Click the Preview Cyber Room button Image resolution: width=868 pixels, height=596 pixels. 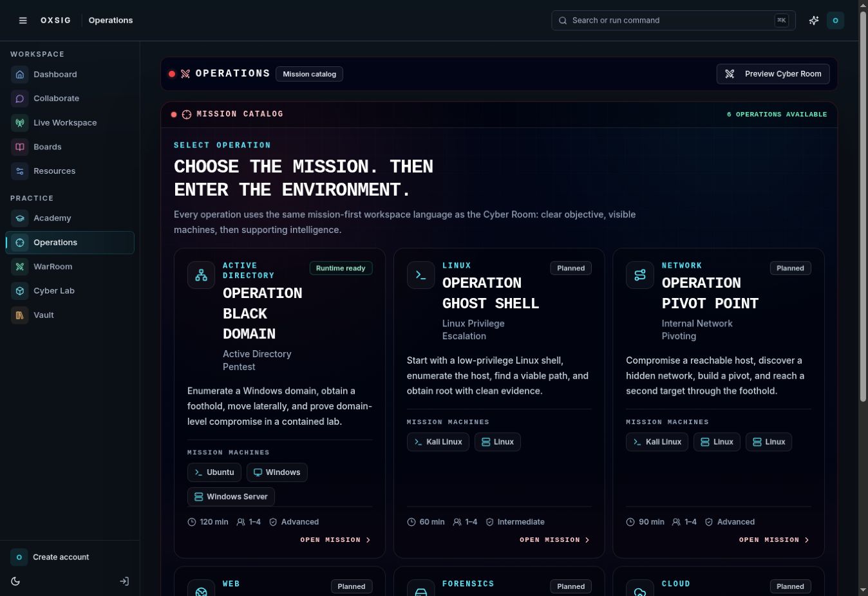[773, 74]
